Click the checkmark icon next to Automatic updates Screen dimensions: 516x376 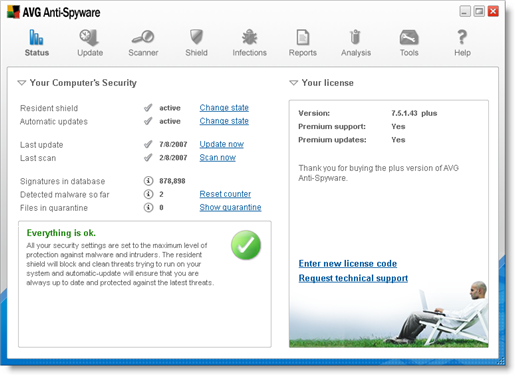[148, 121]
